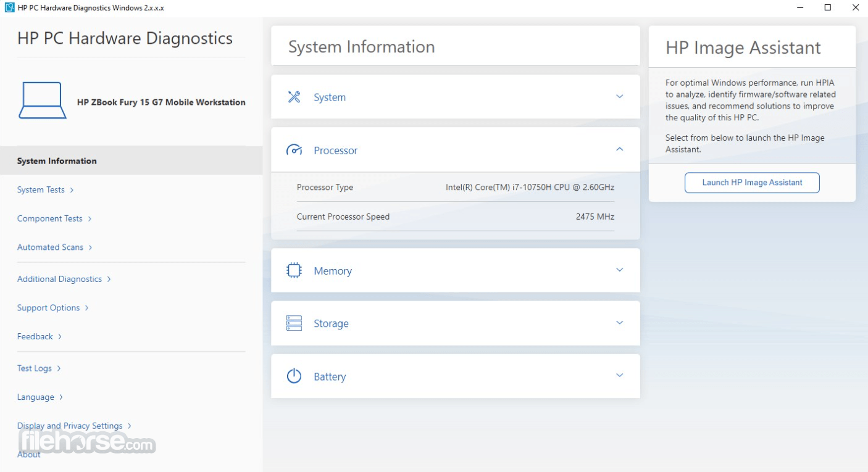
Task: Maximize the diagnostics window
Action: 828,8
